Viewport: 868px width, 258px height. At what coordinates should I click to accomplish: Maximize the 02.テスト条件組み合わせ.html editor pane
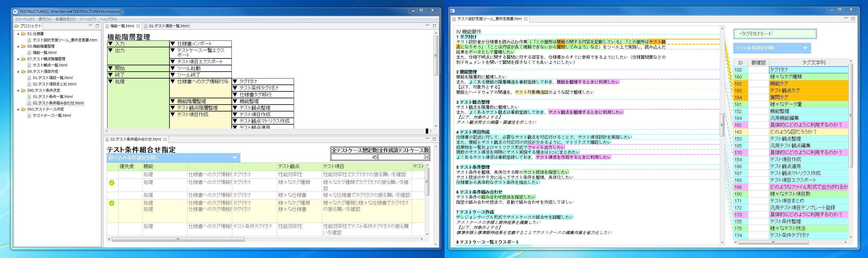coord(434,139)
